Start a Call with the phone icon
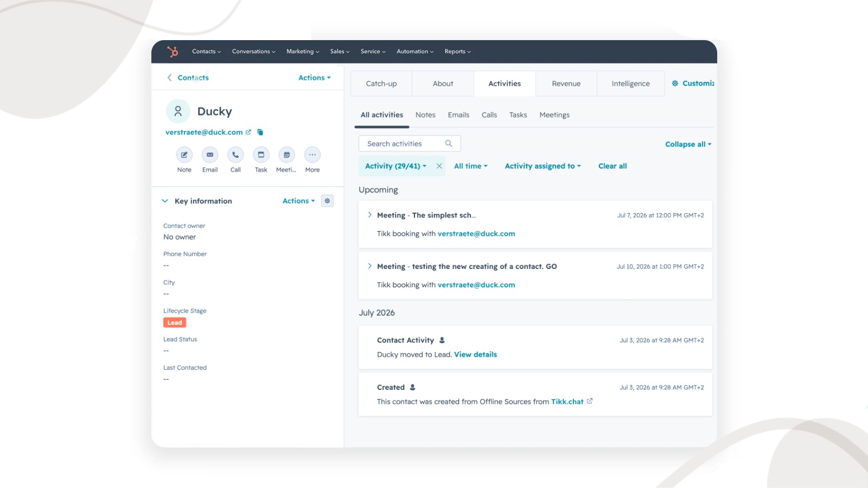Screen dimensions: 868x488 235,155
